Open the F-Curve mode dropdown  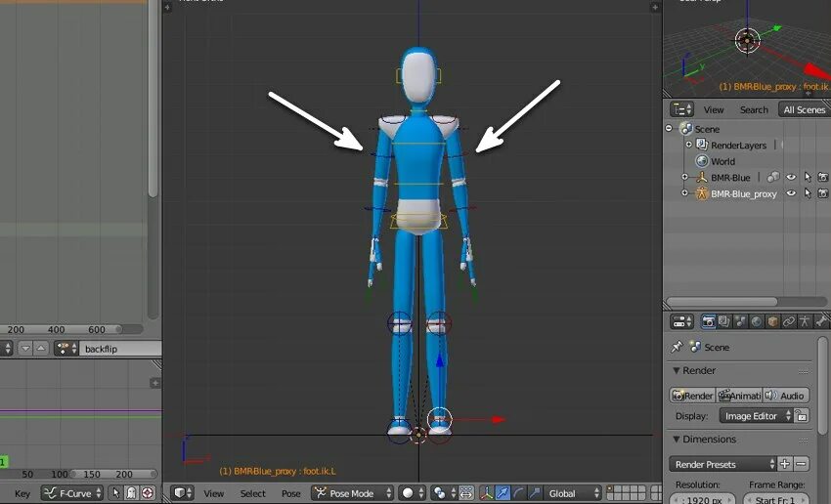pos(72,493)
